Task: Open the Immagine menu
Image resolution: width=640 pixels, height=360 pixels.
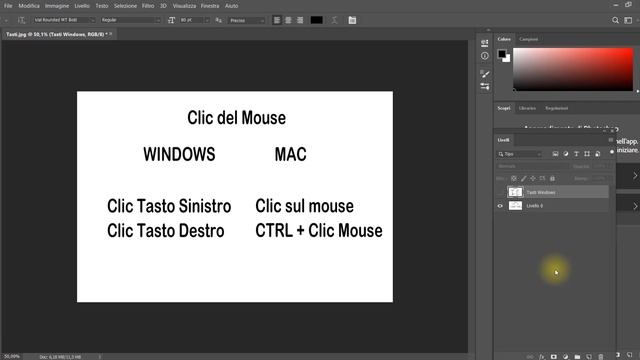Action: 57,6
